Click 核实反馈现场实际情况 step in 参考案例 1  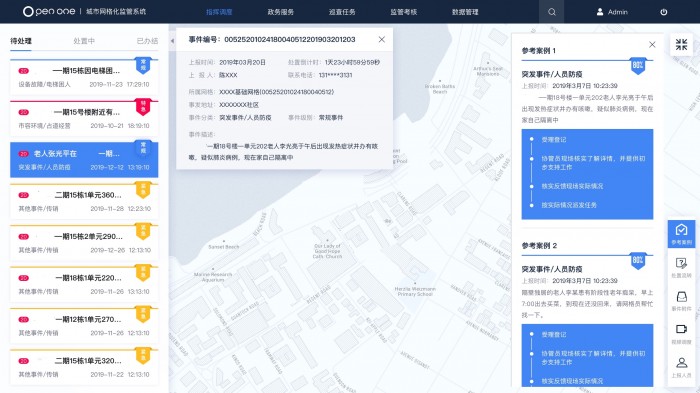click(572, 186)
